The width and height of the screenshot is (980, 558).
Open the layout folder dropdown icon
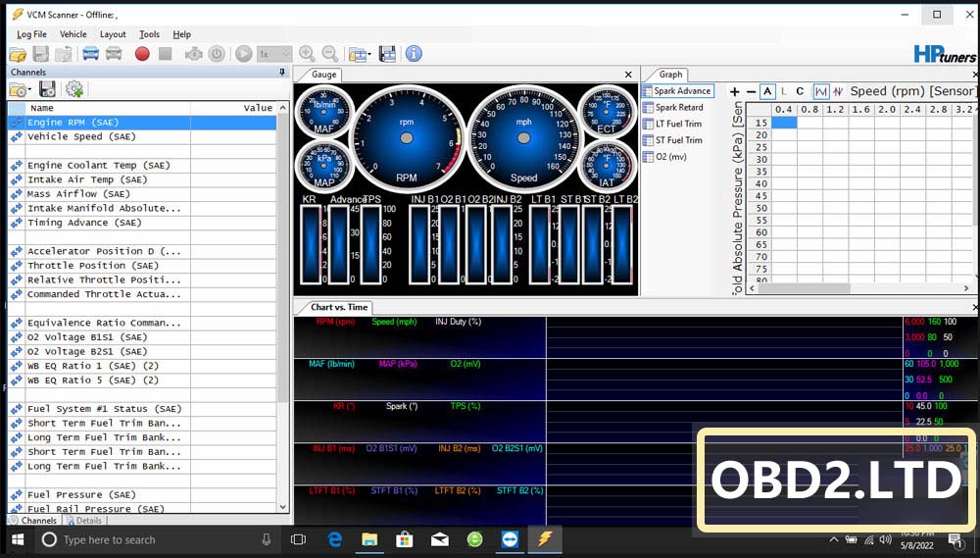point(360,54)
